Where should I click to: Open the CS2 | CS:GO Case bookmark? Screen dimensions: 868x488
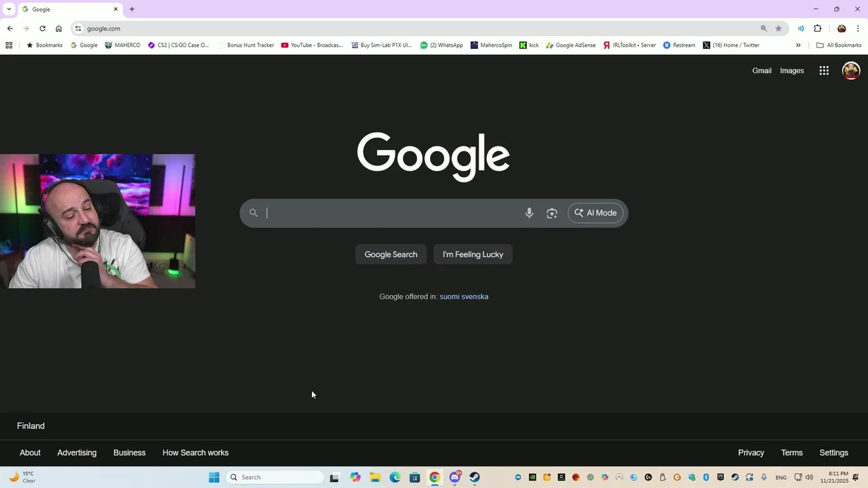point(178,45)
